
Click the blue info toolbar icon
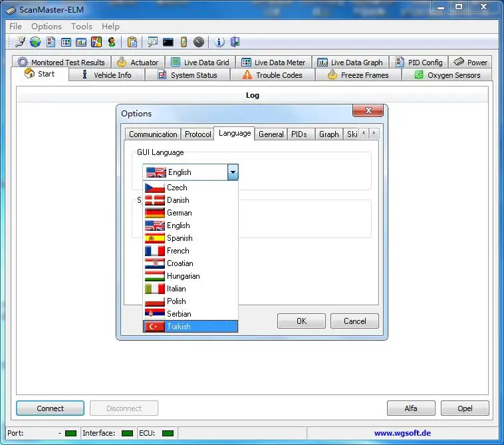click(x=219, y=42)
